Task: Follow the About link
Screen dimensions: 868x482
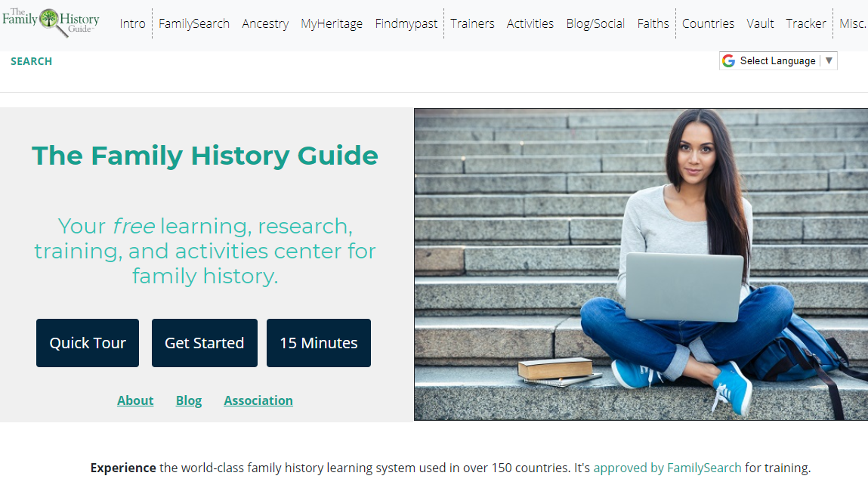Action: click(135, 400)
